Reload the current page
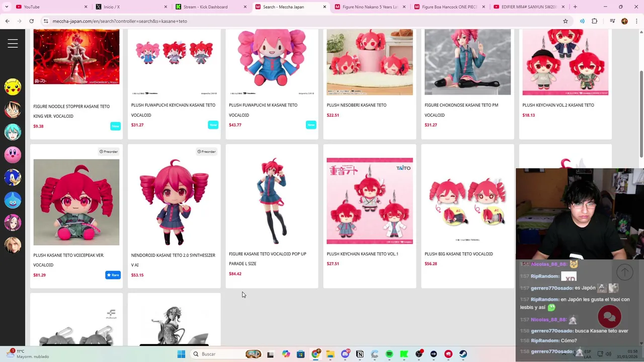The image size is (644, 362). click(x=31, y=21)
